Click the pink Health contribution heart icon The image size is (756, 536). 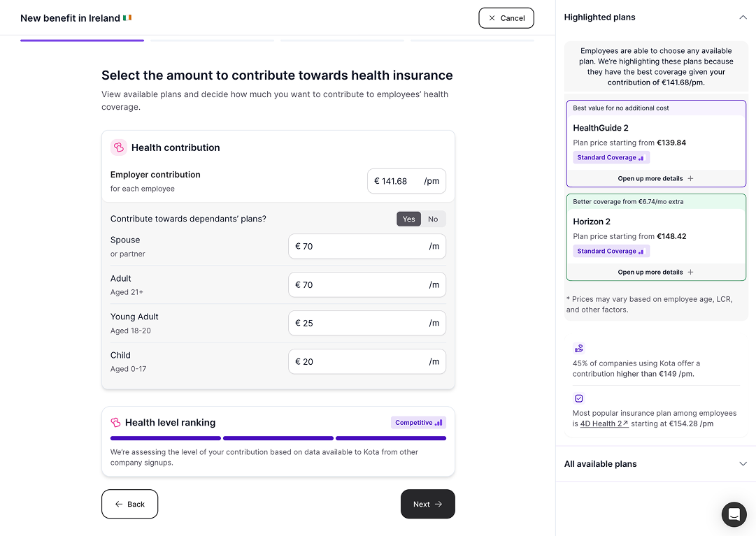(x=119, y=147)
